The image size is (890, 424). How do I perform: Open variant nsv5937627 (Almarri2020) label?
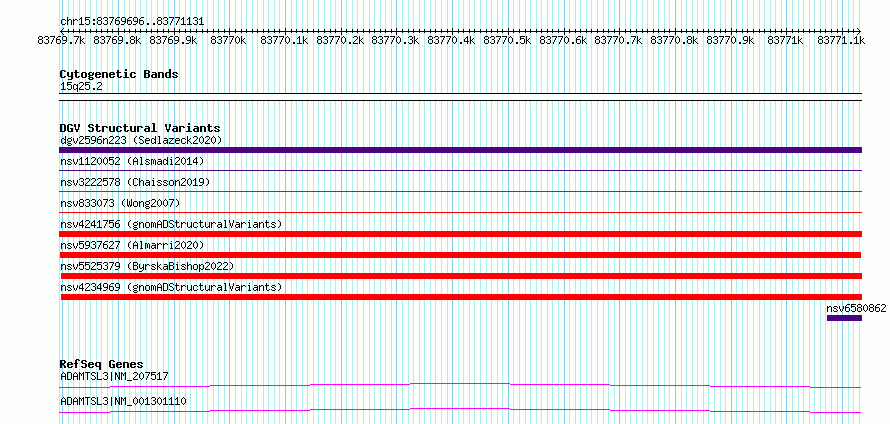[132, 245]
